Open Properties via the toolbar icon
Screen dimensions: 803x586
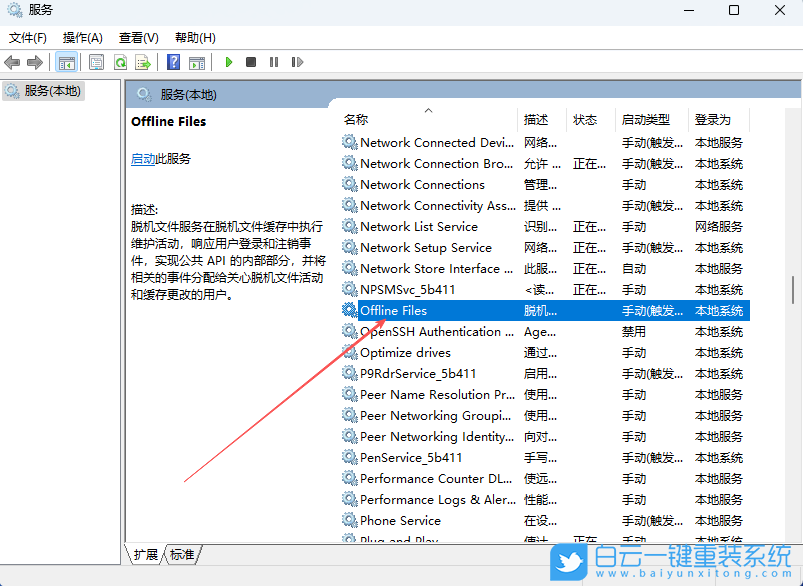point(96,62)
